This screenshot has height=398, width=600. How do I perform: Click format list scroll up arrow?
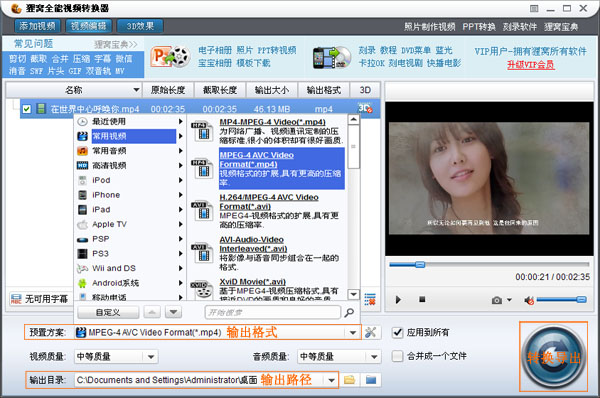tap(354, 120)
